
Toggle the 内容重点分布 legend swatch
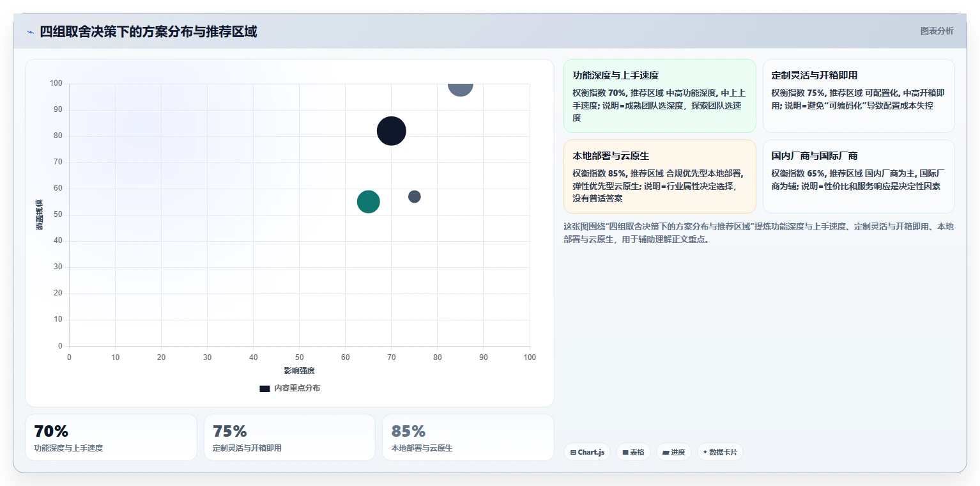pyautogui.click(x=264, y=388)
